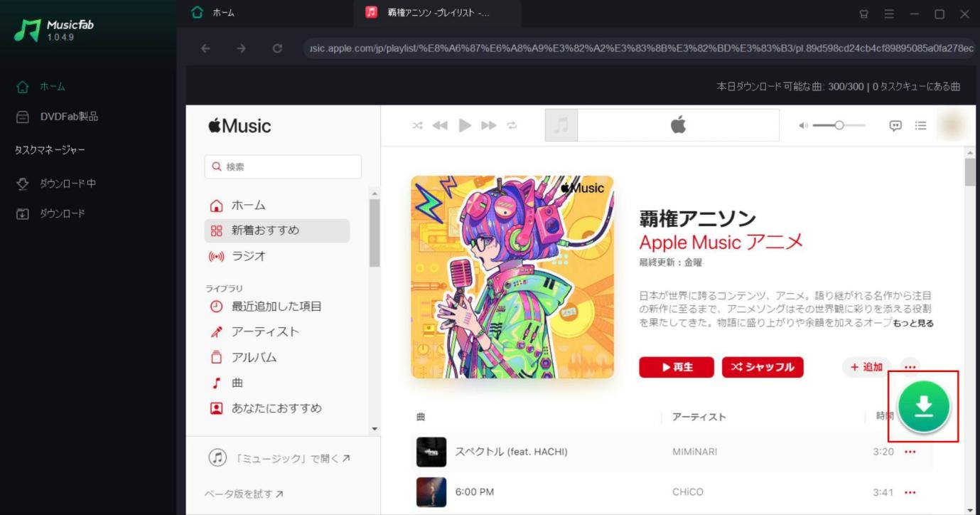Click 「ミュージック」で開く link

(279, 459)
